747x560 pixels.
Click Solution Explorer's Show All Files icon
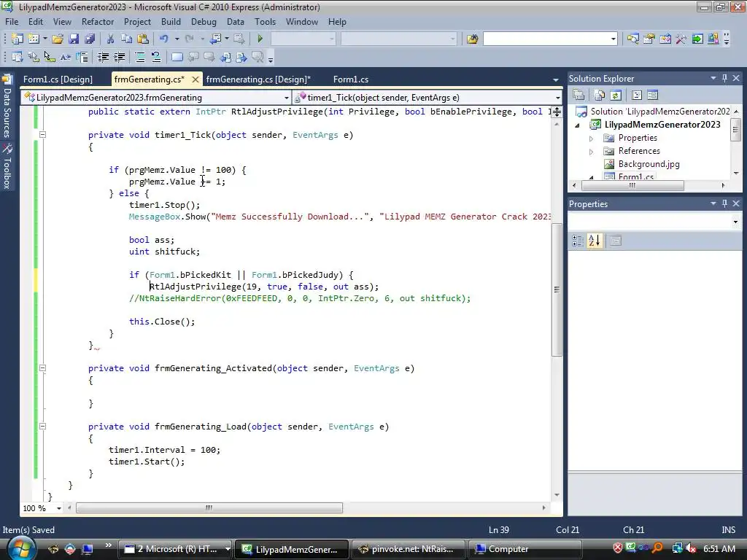pyautogui.click(x=600, y=96)
